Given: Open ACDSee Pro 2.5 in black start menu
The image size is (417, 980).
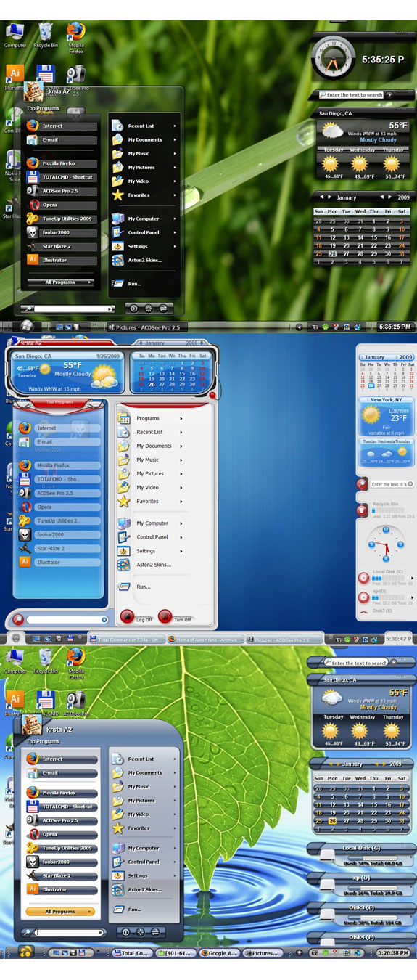Looking at the screenshot, I should [x=61, y=191].
